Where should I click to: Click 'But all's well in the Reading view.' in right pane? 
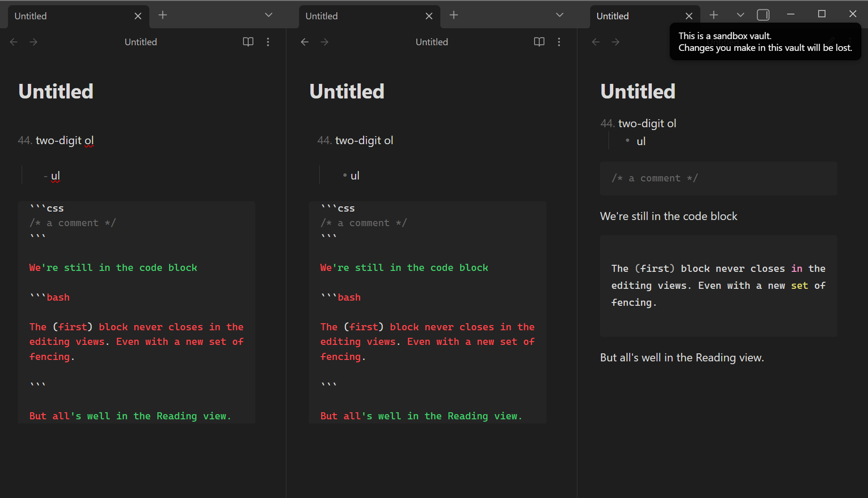[x=682, y=358]
